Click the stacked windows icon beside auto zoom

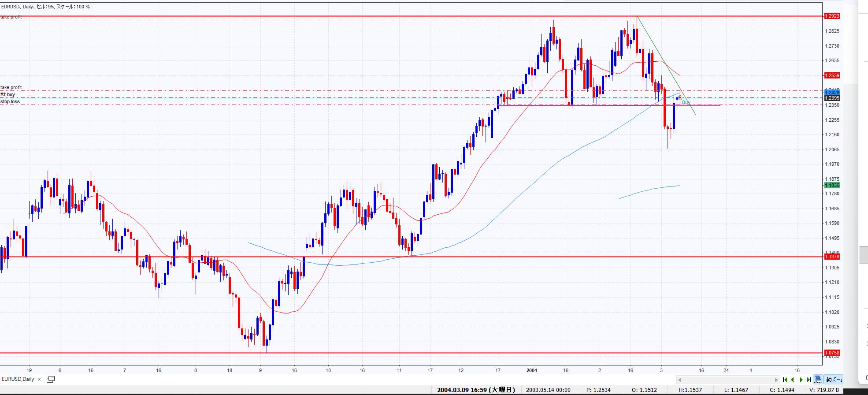[x=818, y=380]
